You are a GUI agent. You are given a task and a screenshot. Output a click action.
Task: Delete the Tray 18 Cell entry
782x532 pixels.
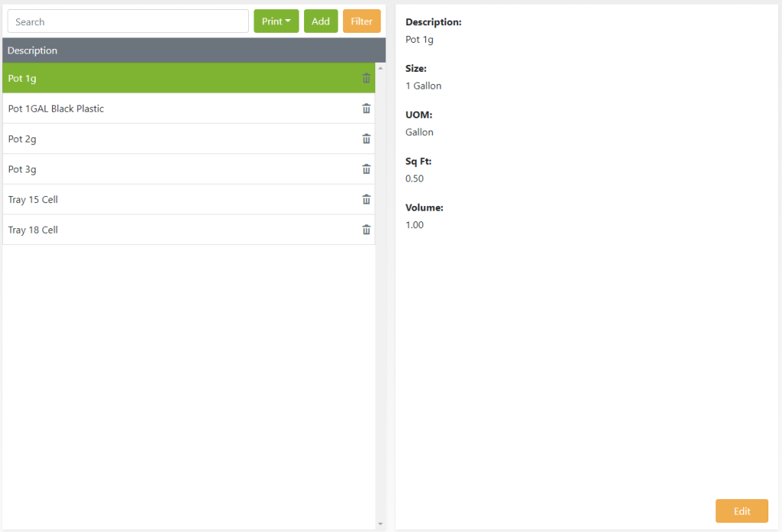click(366, 230)
